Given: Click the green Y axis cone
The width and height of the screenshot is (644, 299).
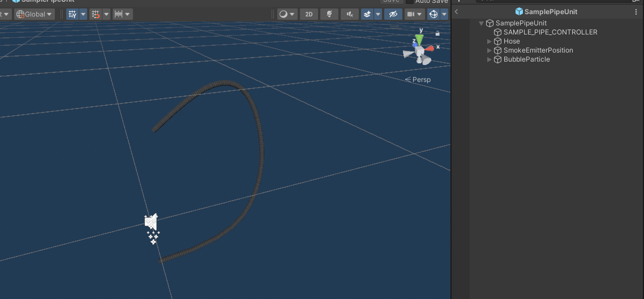Looking at the screenshot, I should pyautogui.click(x=419, y=40).
